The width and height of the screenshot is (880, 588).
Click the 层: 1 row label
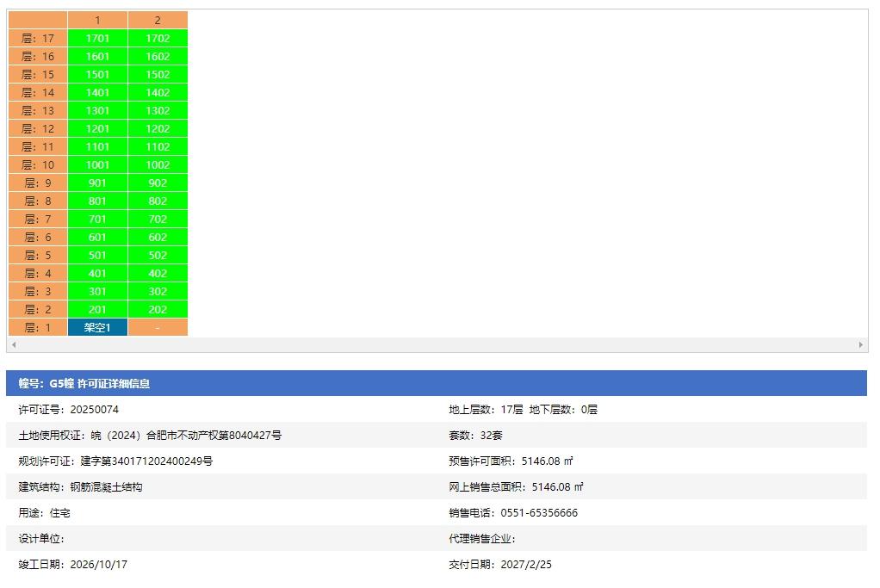pyautogui.click(x=38, y=328)
